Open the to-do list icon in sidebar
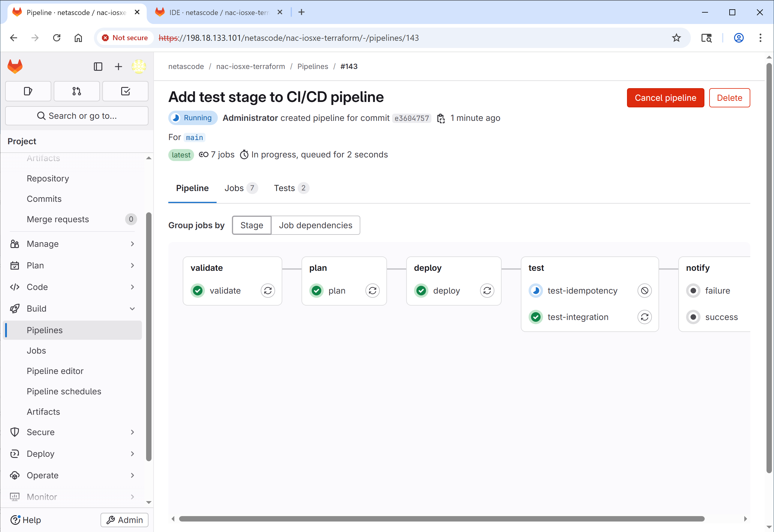The height and width of the screenshot is (532, 774). tap(125, 91)
